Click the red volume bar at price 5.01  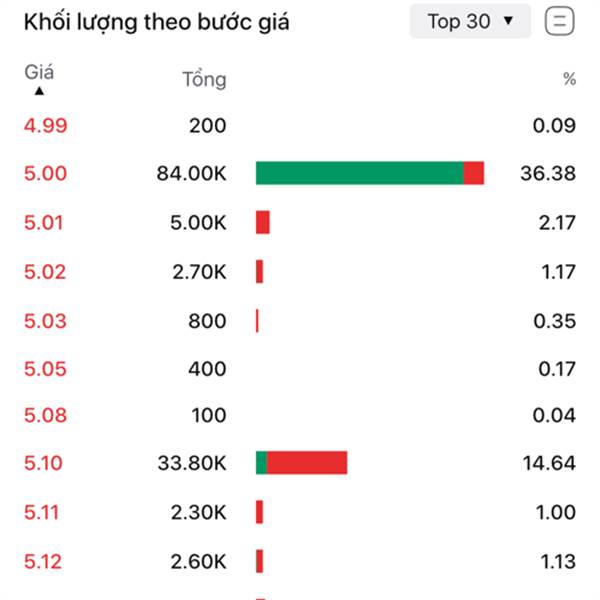263,222
